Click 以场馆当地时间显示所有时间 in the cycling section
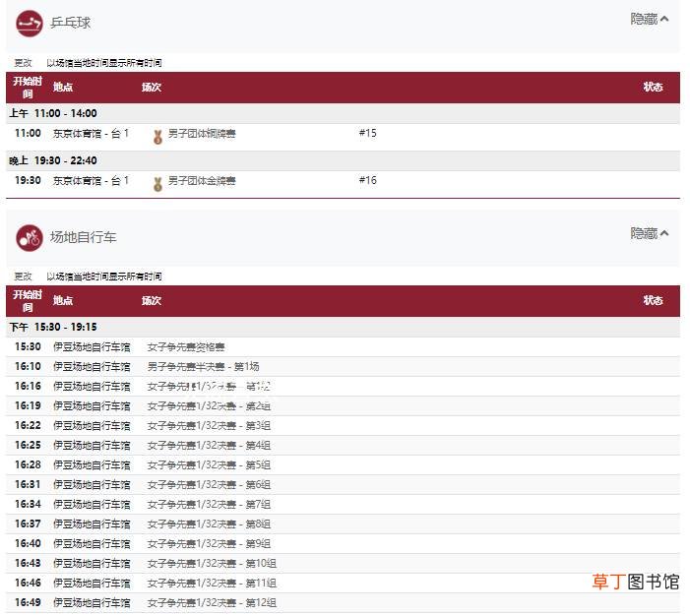Viewport: 690px width, 616px height. coord(104,277)
